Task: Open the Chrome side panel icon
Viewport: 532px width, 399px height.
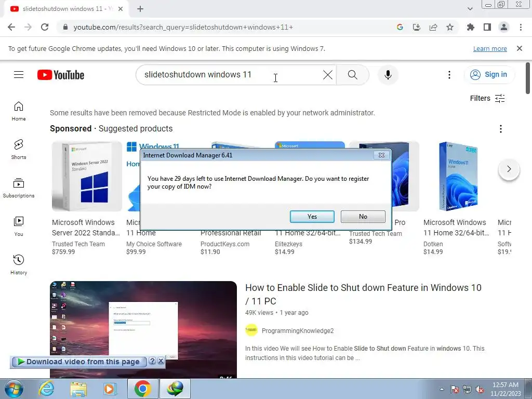Action: coord(487,27)
